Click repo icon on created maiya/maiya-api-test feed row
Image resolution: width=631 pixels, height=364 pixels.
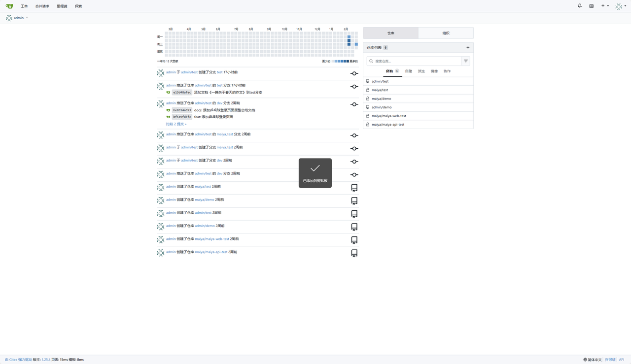(354, 253)
